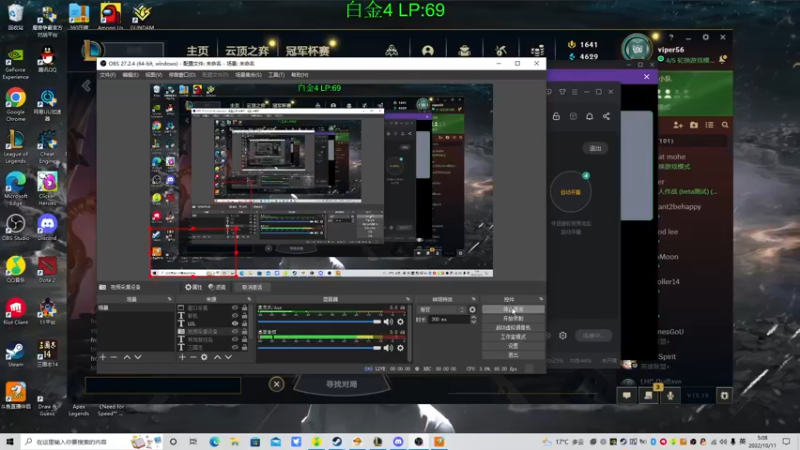Click add folder icon in League social panel
The image size is (800, 450).
point(694,125)
